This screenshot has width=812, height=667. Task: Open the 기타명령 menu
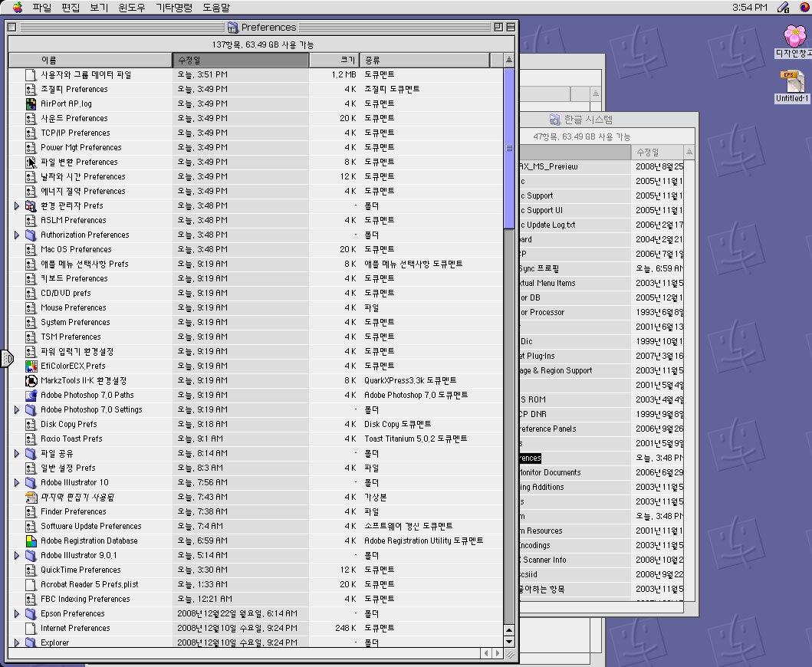(x=174, y=8)
